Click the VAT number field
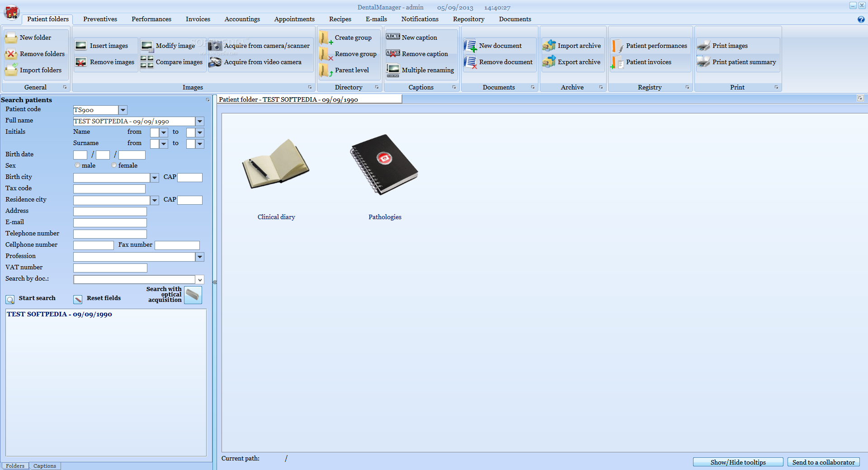The height and width of the screenshot is (470, 868). point(110,268)
